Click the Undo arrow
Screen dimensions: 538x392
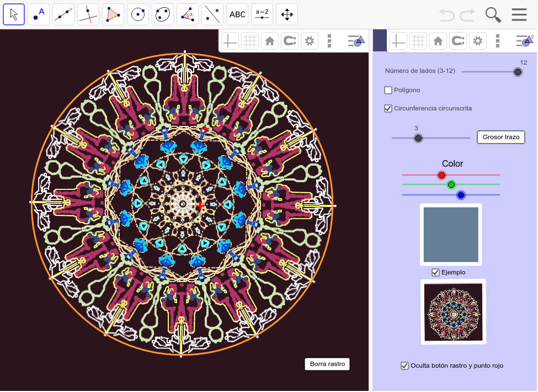click(447, 15)
